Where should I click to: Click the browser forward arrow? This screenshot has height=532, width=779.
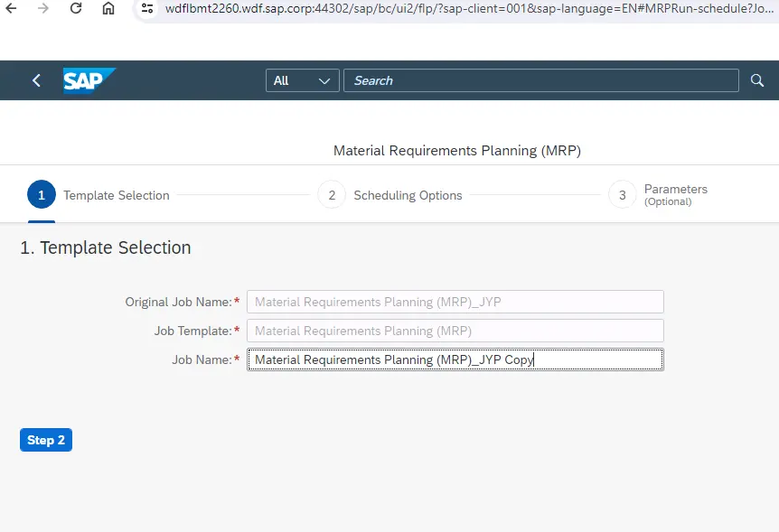click(x=44, y=8)
